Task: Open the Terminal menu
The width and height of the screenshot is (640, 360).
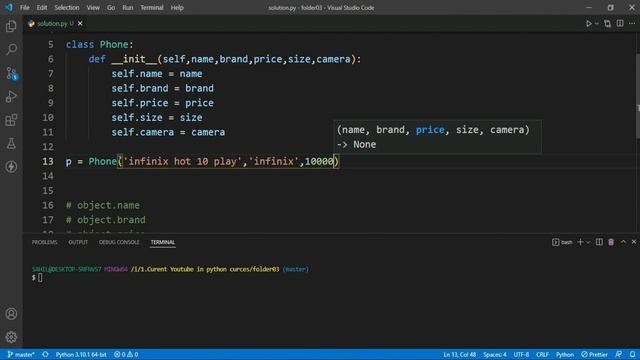Action: pyautogui.click(x=152, y=7)
